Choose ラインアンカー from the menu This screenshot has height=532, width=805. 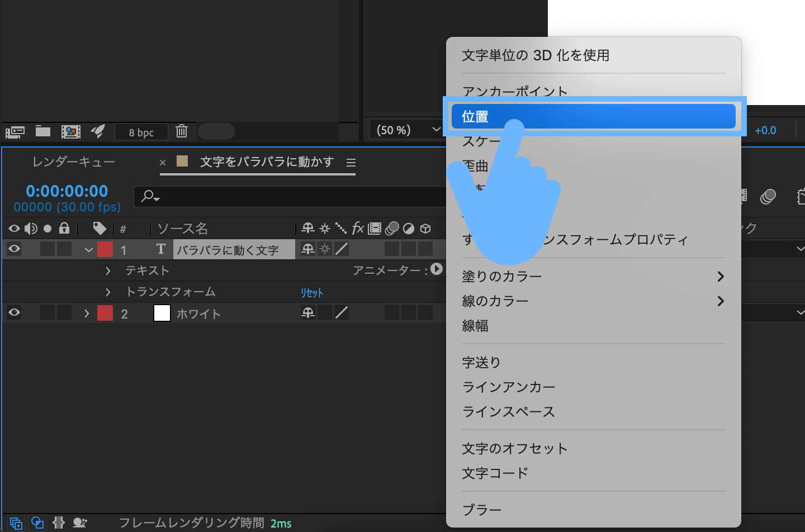(x=594, y=387)
